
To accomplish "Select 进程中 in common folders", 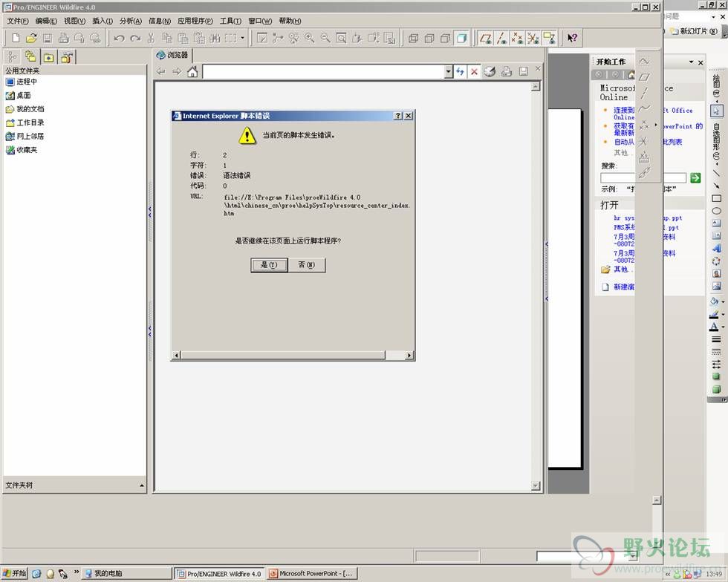I will [22, 82].
